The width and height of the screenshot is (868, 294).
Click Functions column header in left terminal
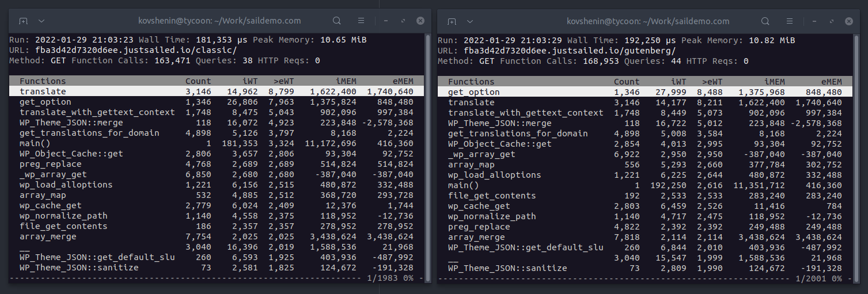[43, 81]
